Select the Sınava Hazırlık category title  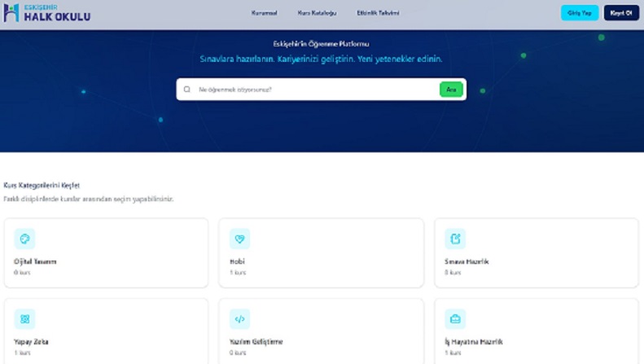pyautogui.click(x=467, y=261)
